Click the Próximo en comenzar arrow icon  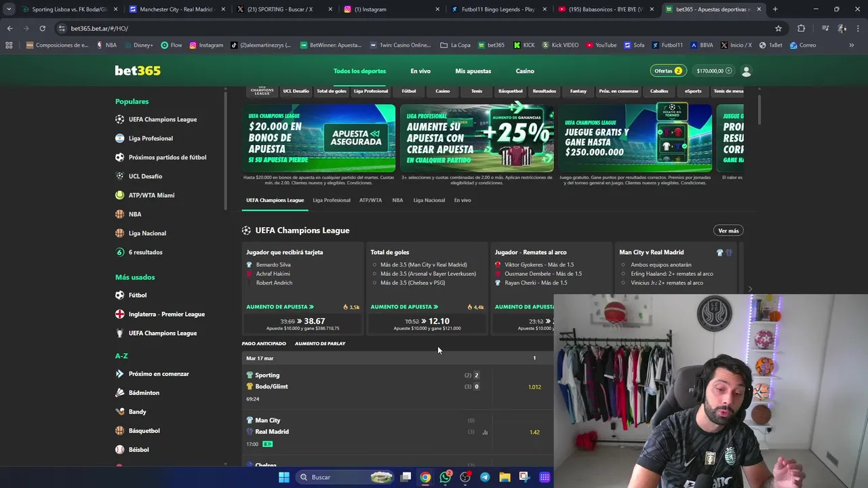[120, 373]
